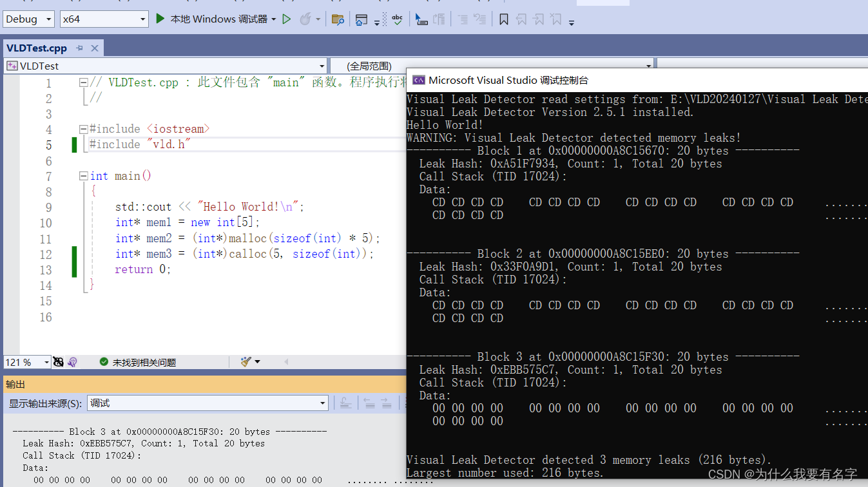The height and width of the screenshot is (487, 868).
Task: Click the browser window home toolbar icon
Action: (x=362, y=19)
